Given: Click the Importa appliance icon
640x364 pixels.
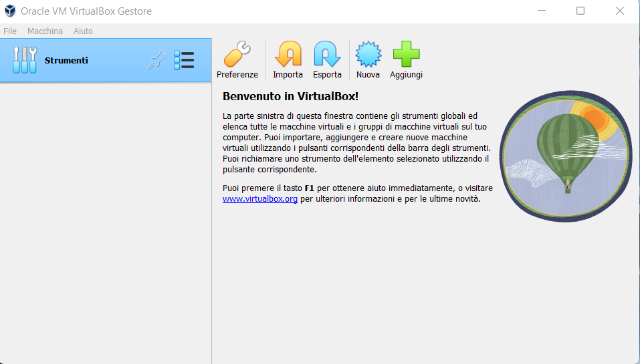Looking at the screenshot, I should pos(288,54).
